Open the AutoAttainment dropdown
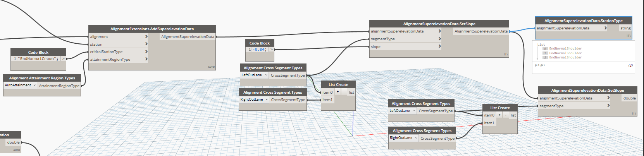The height and width of the screenshot is (156, 644). click(x=20, y=85)
